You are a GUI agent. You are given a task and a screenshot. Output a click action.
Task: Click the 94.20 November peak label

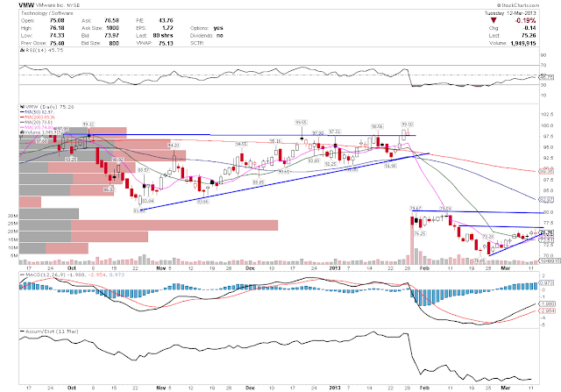(174, 146)
